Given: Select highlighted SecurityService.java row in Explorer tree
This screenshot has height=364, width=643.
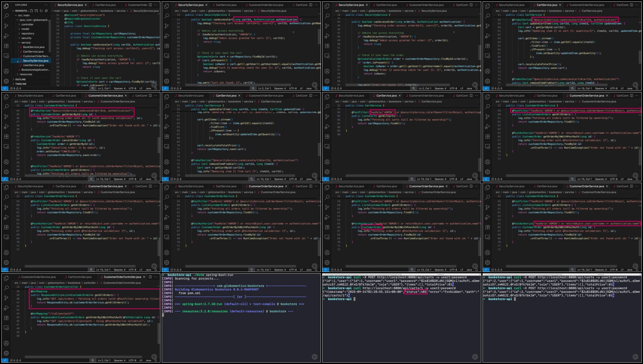Looking at the screenshot, I should [x=31, y=60].
